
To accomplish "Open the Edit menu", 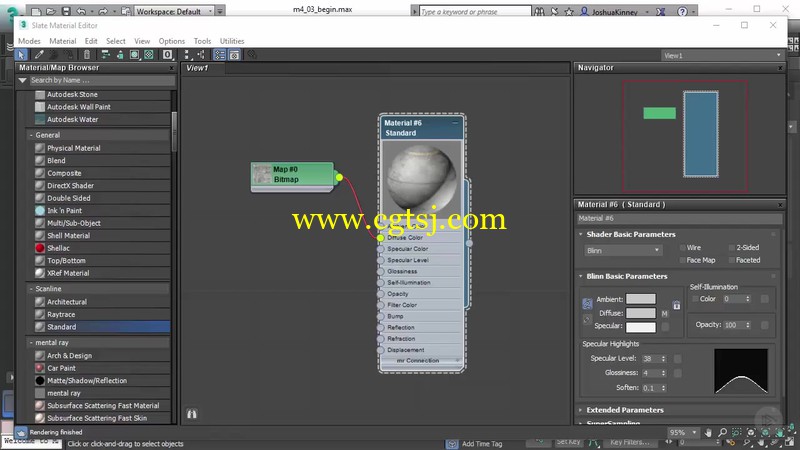I will (x=91, y=41).
